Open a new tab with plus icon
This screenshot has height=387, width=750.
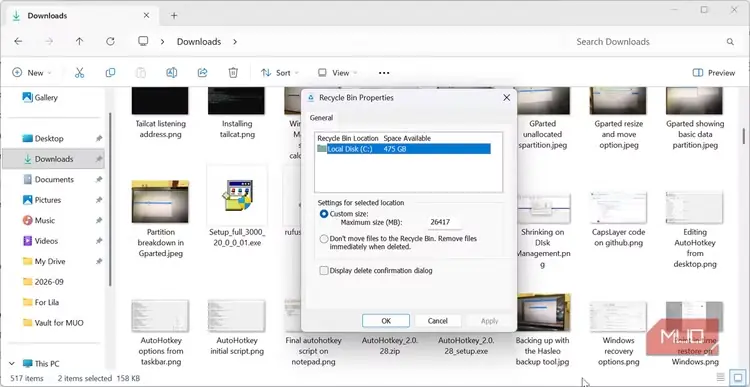(x=174, y=16)
